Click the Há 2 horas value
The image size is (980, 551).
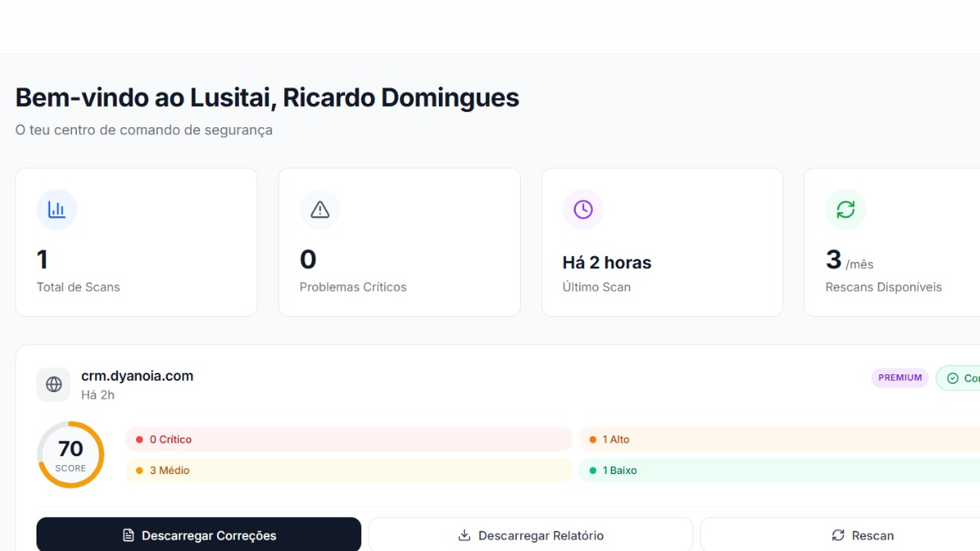tap(607, 263)
